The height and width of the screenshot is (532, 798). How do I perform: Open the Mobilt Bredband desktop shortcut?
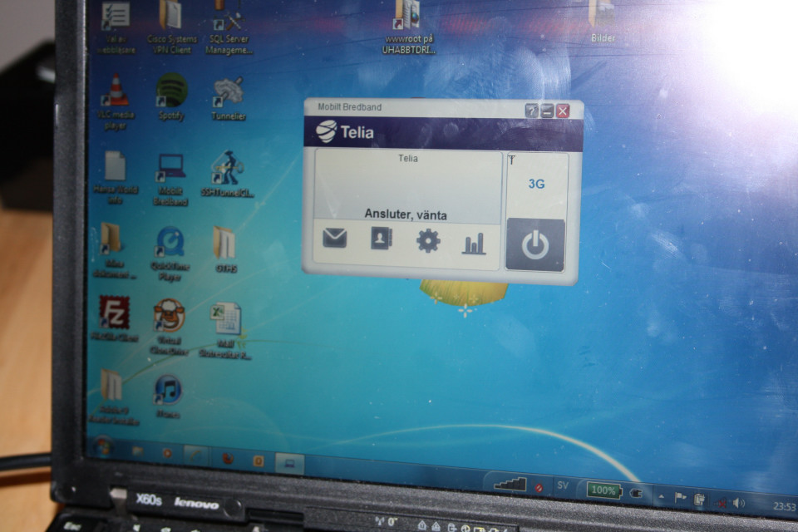pyautogui.click(x=170, y=167)
